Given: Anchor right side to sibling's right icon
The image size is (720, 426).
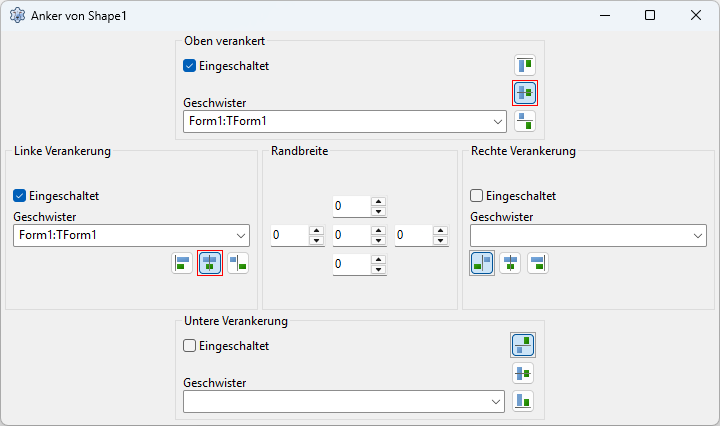Looking at the screenshot, I should pos(538,263).
